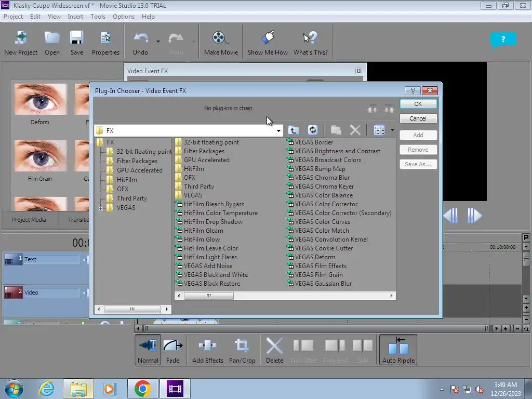Click the plug-in list horizontal scrollbar thumb
This screenshot has width=532, height=399.
209,296
